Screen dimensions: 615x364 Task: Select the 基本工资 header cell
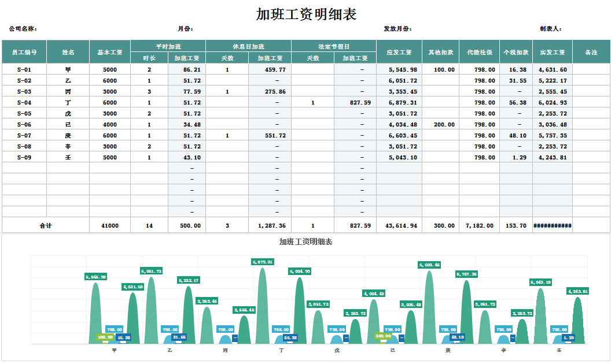click(x=110, y=52)
